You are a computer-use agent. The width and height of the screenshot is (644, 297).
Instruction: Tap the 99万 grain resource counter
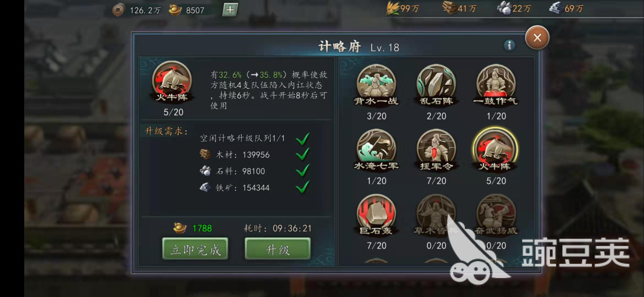[x=402, y=9]
